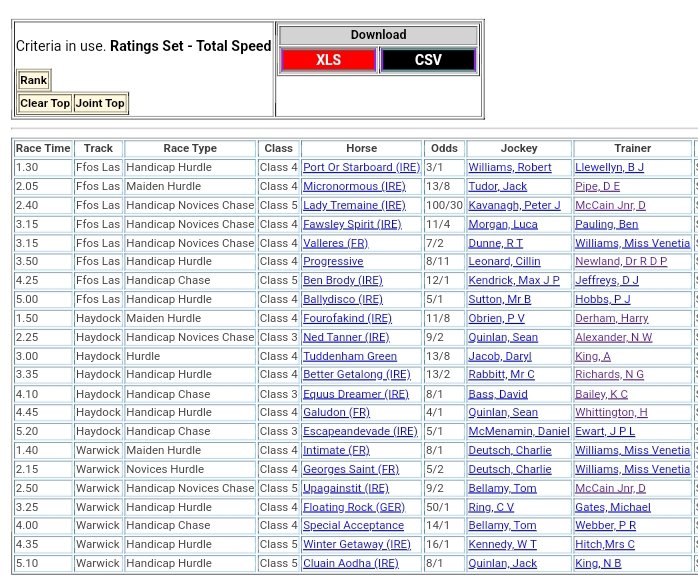Open jockey McMenamin, Daniel link
The image size is (698, 582).
point(519,432)
